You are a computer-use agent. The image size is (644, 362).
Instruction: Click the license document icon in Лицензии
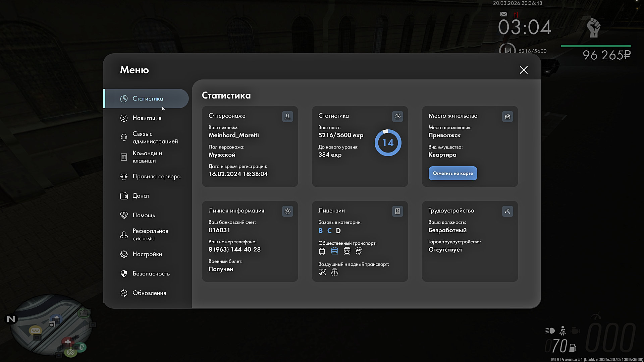[x=397, y=211]
